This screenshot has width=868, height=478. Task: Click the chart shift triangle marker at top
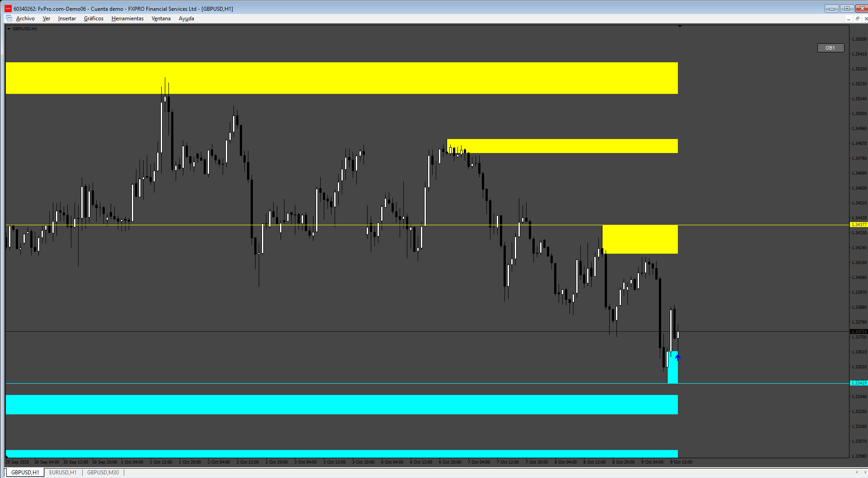[680, 27]
